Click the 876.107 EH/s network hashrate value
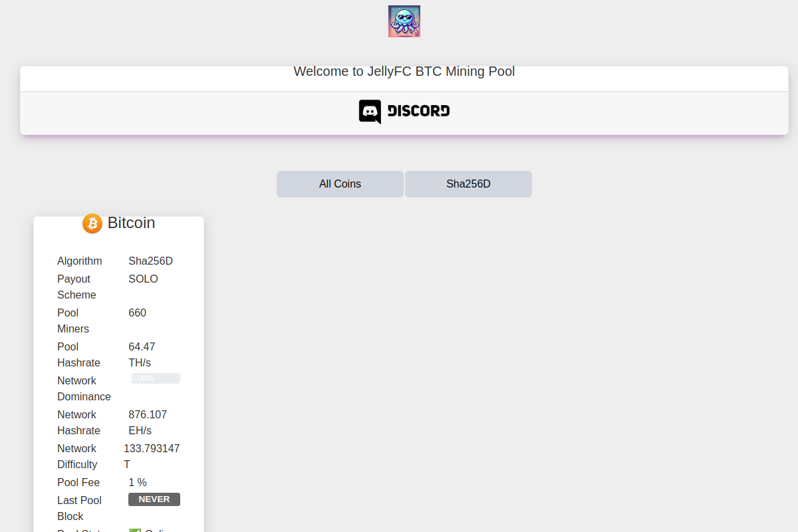The height and width of the screenshot is (532, 798). tap(147, 422)
